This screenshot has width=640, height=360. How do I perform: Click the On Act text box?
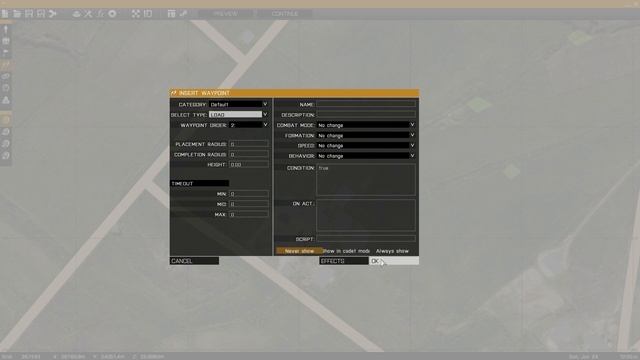366,215
